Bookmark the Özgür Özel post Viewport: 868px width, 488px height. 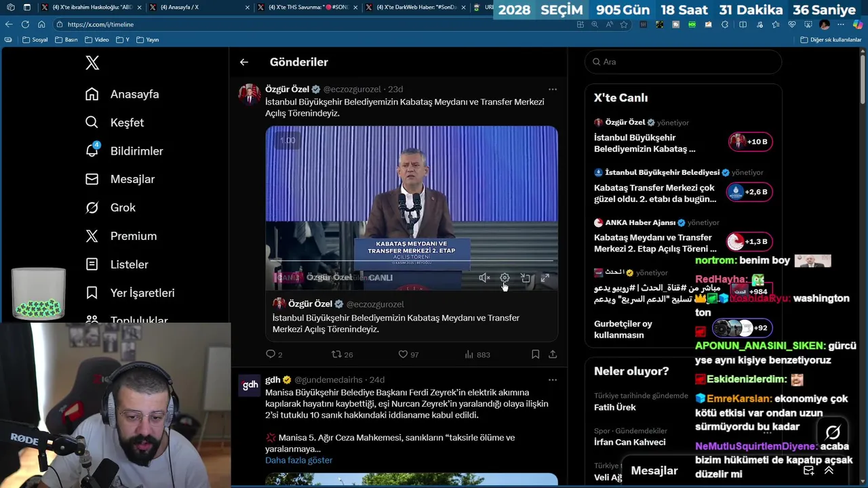pyautogui.click(x=535, y=354)
